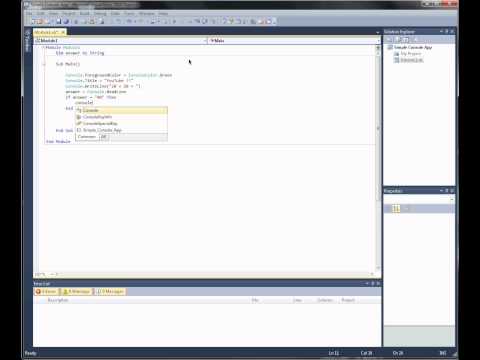Click the Undo toolbar icon
Viewport: 480px width, 360px height.
(x=129, y=21)
